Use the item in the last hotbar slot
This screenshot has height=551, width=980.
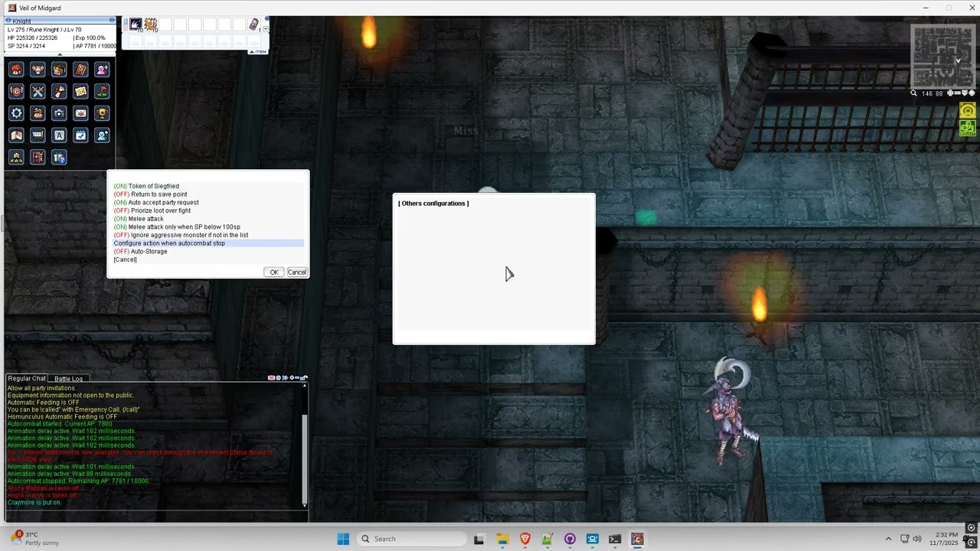coord(254,24)
